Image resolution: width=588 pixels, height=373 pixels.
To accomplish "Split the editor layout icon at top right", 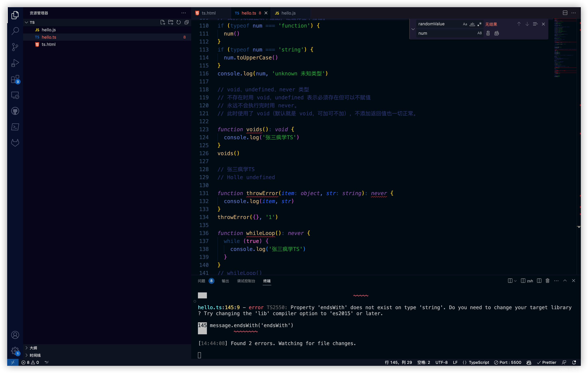I will [565, 13].
